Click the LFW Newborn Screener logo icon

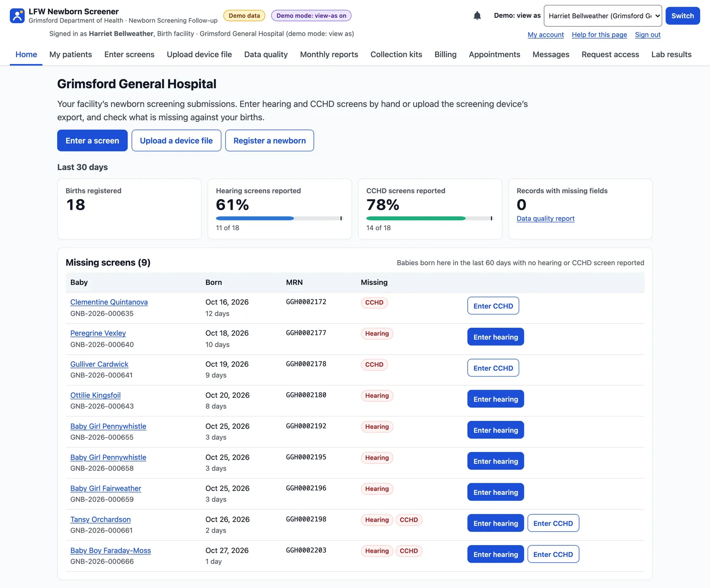point(17,16)
